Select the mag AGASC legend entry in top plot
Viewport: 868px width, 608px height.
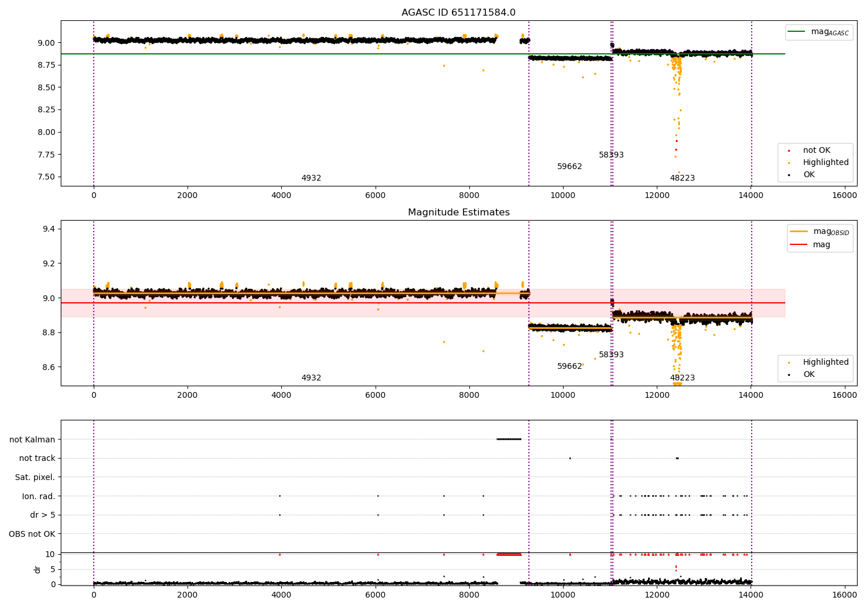[818, 32]
